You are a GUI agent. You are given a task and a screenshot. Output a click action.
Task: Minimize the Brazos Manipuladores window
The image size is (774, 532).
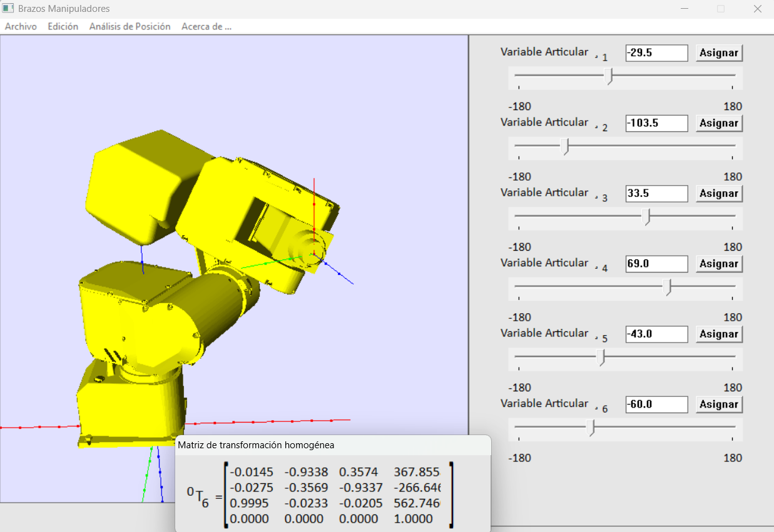coord(685,9)
